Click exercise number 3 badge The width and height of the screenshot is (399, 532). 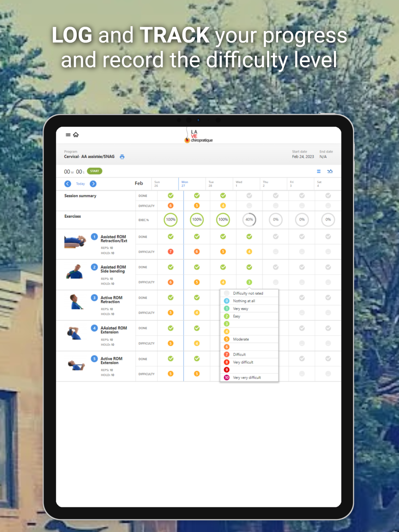(x=94, y=298)
